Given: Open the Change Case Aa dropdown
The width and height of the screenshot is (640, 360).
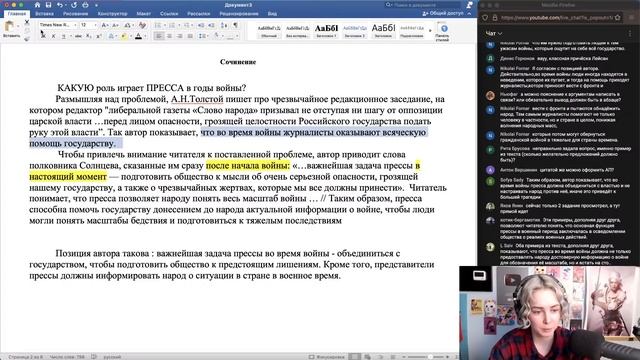Looking at the screenshot, I should tap(129, 25).
